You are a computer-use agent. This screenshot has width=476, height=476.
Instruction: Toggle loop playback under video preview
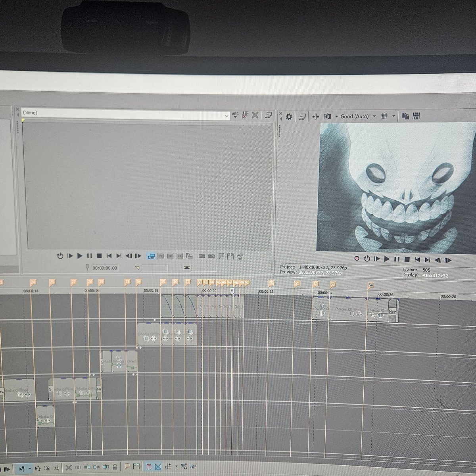tap(367, 259)
